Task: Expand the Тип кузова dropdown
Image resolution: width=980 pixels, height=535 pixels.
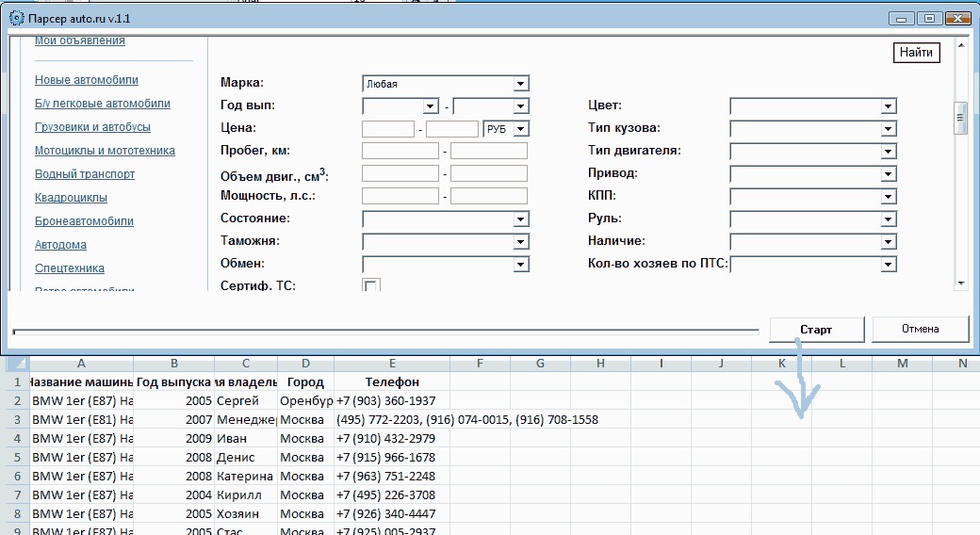Action: [x=888, y=129]
